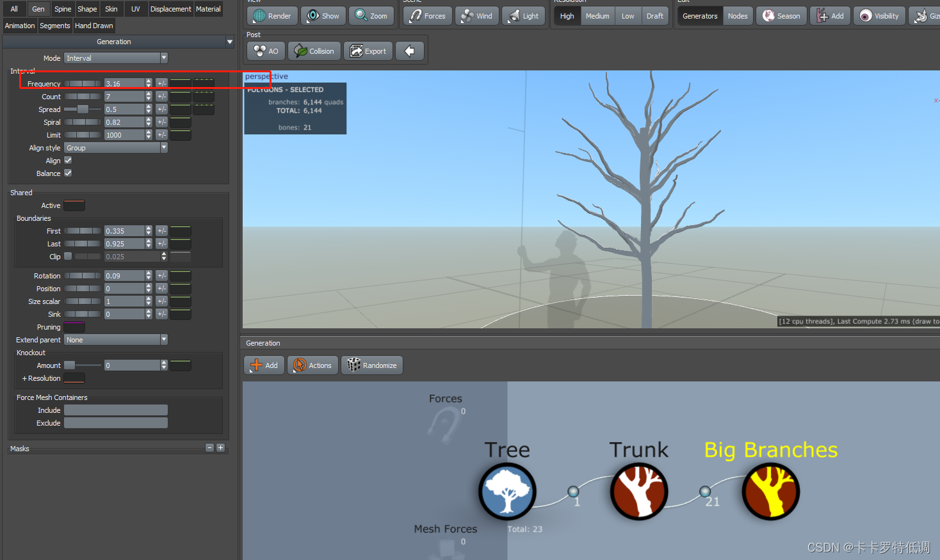Viewport: 940px width, 560px height.
Task: Toggle the Align checkbox
Action: click(68, 161)
